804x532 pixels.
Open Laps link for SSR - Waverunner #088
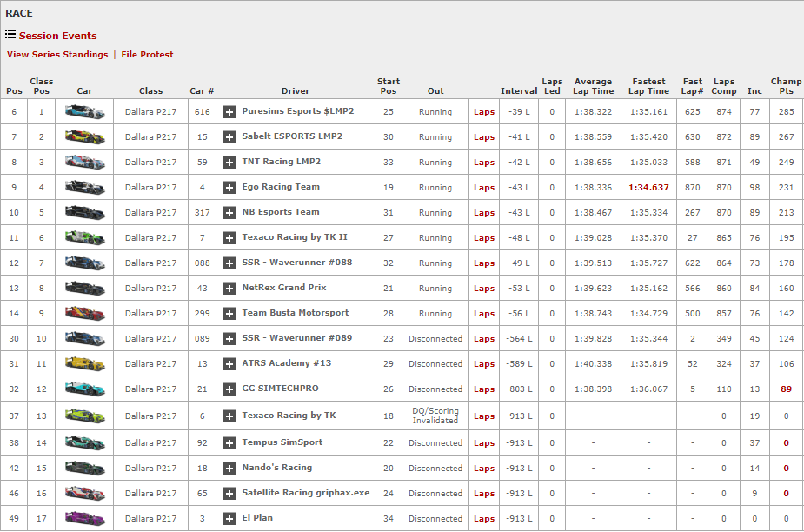pos(484,263)
